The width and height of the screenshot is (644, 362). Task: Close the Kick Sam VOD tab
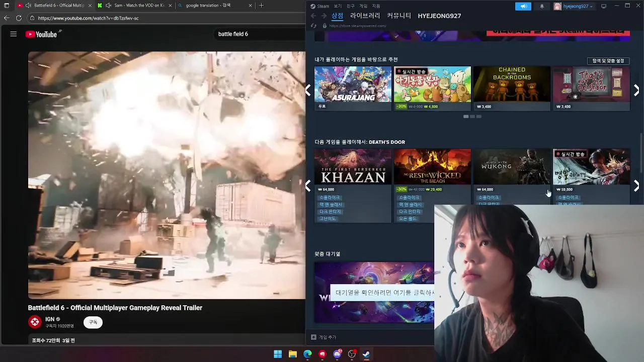[170, 6]
